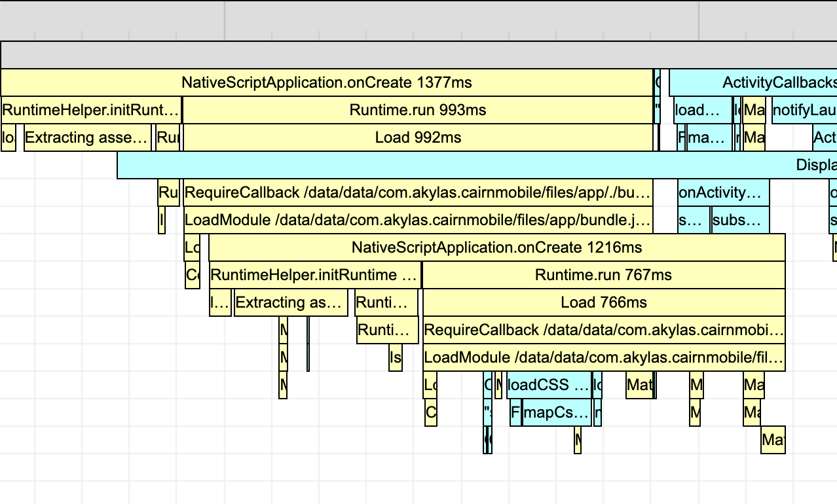Click the subs span under onActivity
The width and height of the screenshot is (837, 504).
[x=740, y=220]
